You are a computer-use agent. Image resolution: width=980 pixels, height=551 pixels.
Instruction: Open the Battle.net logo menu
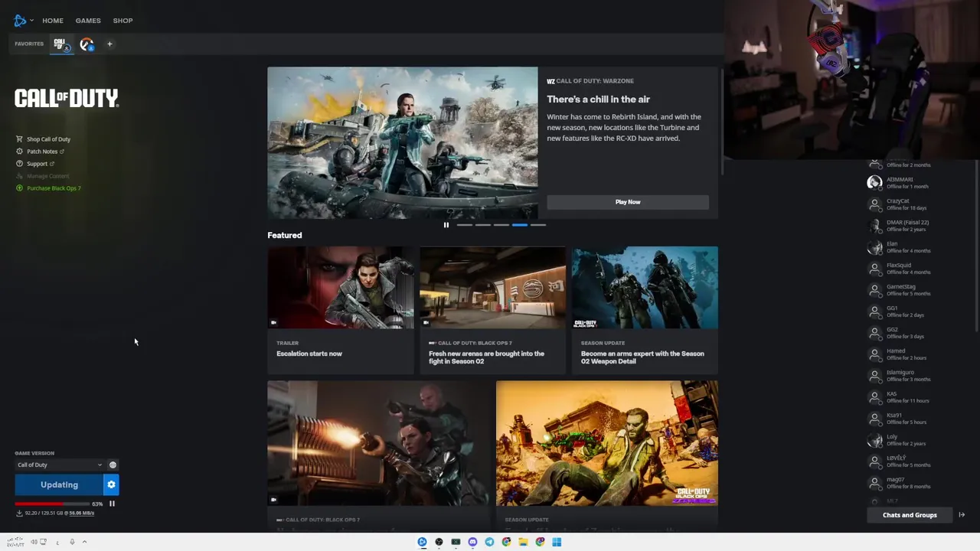click(20, 21)
